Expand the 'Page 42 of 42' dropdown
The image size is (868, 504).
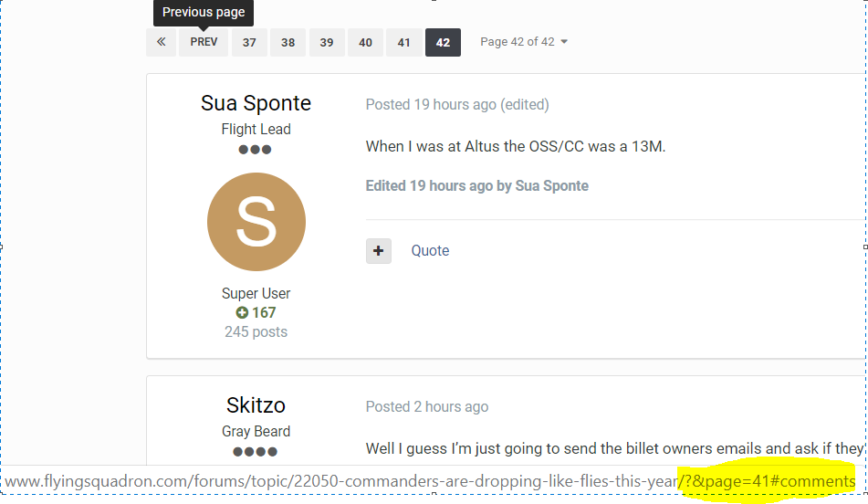pyautogui.click(x=524, y=42)
